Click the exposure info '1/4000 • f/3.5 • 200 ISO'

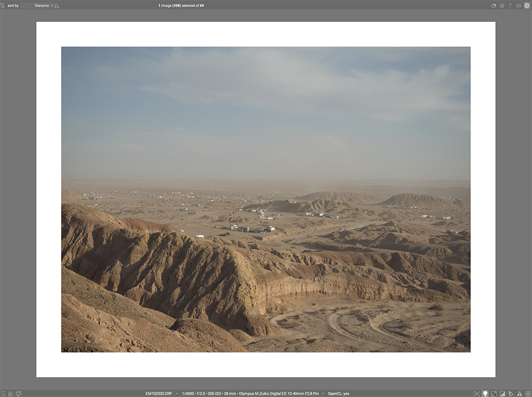202,394
